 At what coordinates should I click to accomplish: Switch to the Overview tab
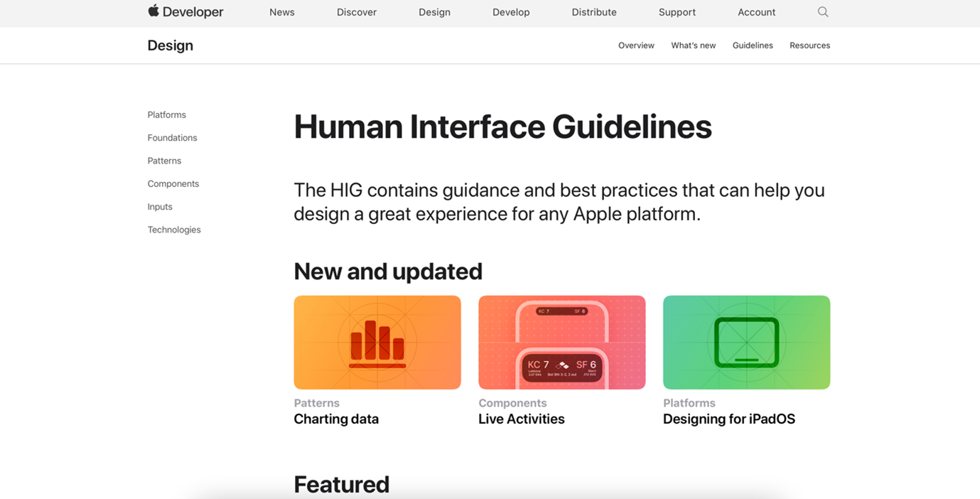636,45
